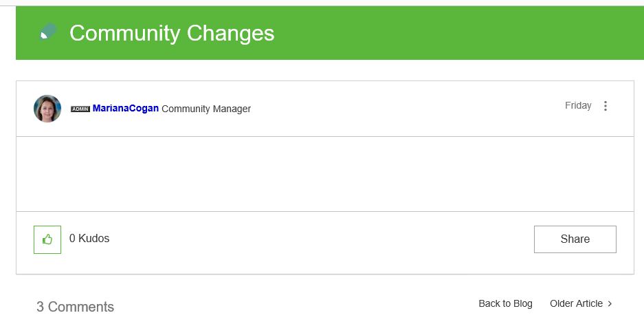Screen dimensions: 644x324
Task: Open the MarianaCogan username link
Action: click(126, 109)
